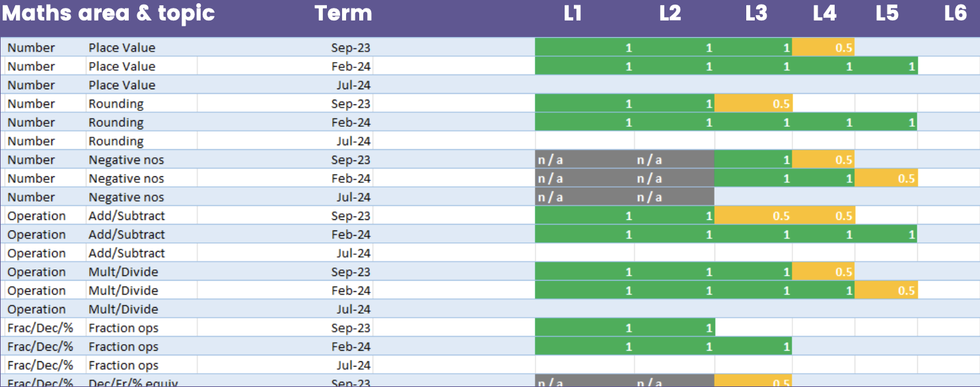Select "Mult/Divide" topic cell in Jul-24 row
The height and width of the screenshot is (387, 980).
[x=123, y=309]
